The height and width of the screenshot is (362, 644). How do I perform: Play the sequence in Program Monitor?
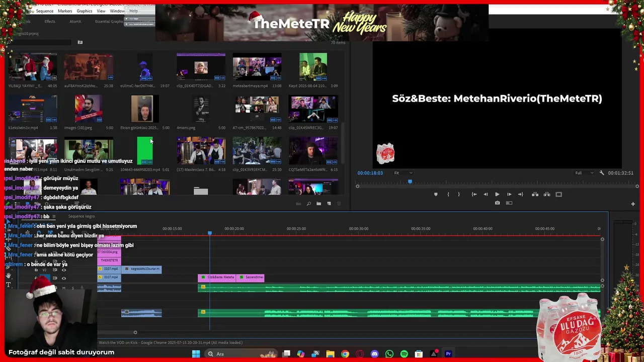[x=497, y=194]
